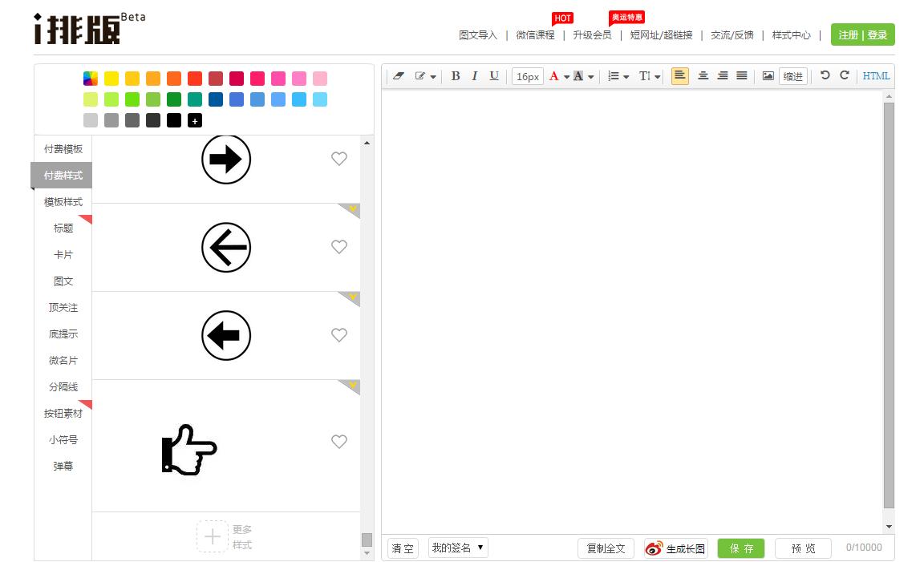
Task: Pick the bright yellow color swatch
Action: pos(111,79)
